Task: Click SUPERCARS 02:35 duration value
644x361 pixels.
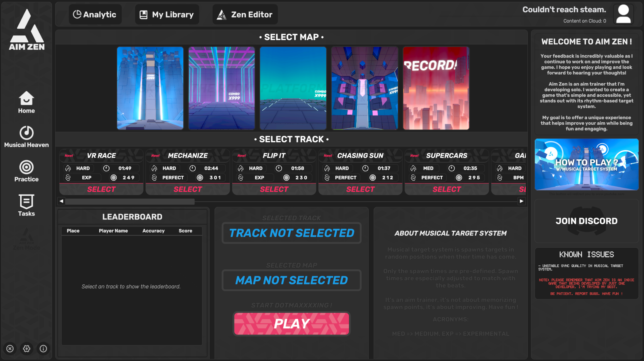Action: (x=470, y=168)
